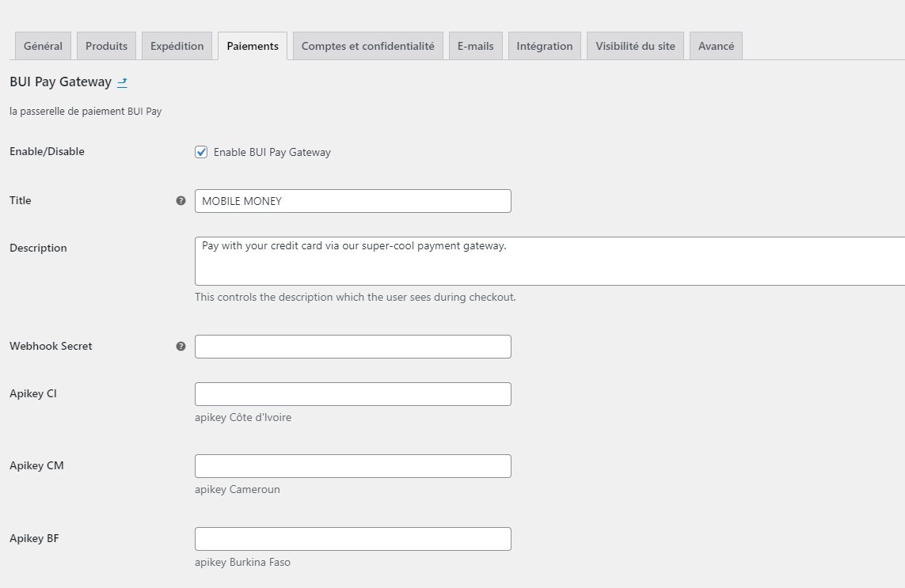Viewport: 905px width, 588px height.
Task: Switch to Comptes et confidentialité tab
Action: pos(367,45)
